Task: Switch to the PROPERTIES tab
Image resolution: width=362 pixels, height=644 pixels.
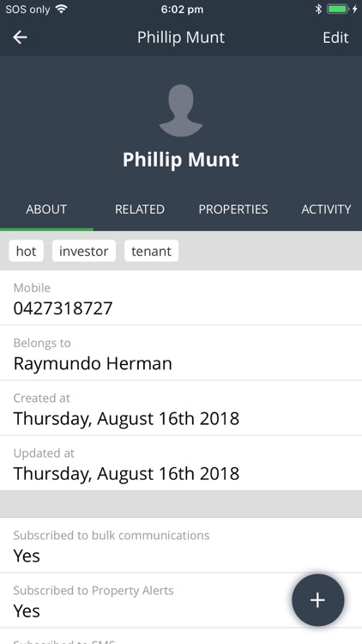Action: [233, 209]
